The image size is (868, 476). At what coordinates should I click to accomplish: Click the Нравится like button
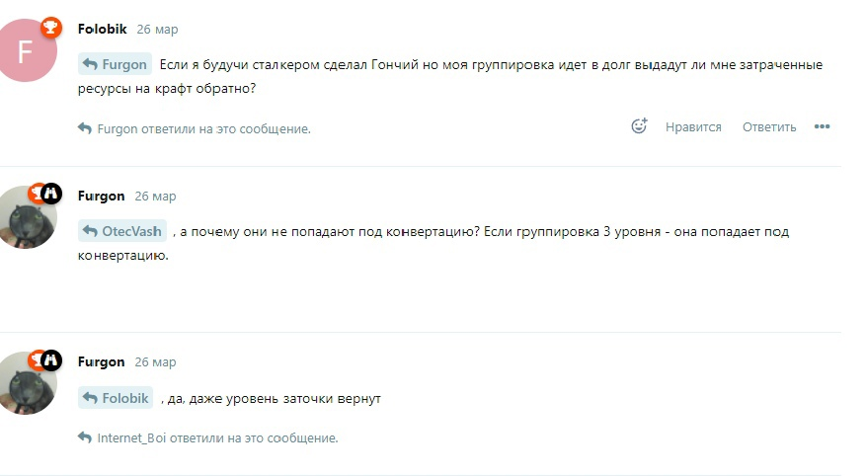pos(693,126)
